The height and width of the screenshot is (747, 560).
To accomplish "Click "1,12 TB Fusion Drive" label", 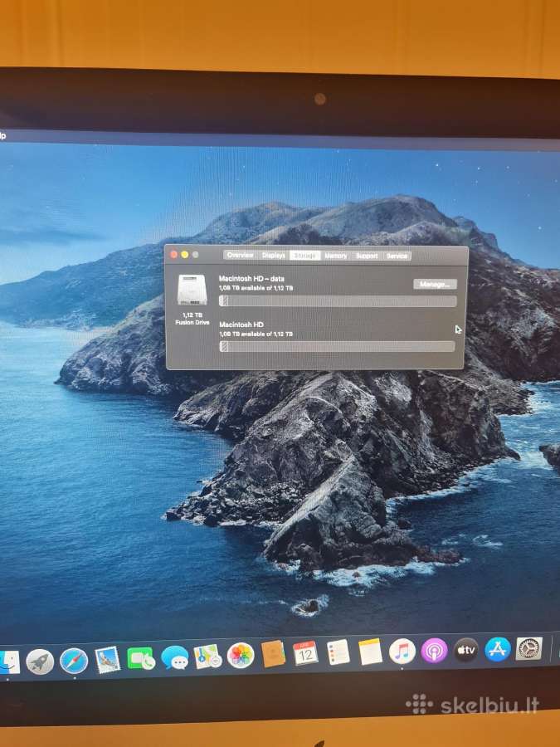I will 192,319.
